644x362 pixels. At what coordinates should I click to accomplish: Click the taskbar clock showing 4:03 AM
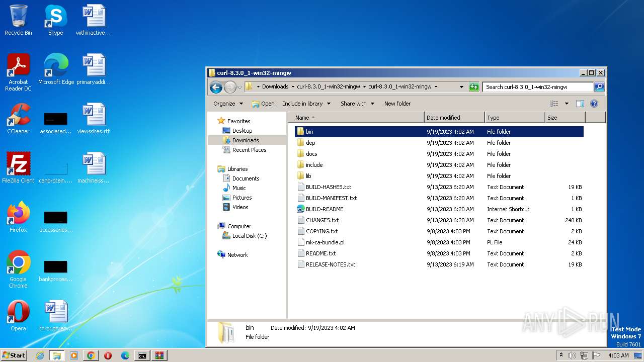pos(618,355)
